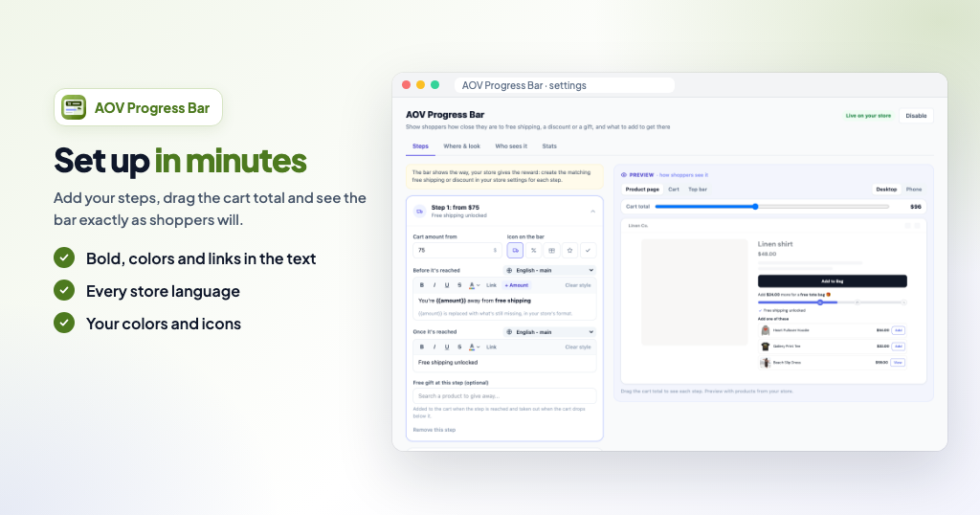
Task: Choose the checkmark bar icon
Action: [588, 251]
